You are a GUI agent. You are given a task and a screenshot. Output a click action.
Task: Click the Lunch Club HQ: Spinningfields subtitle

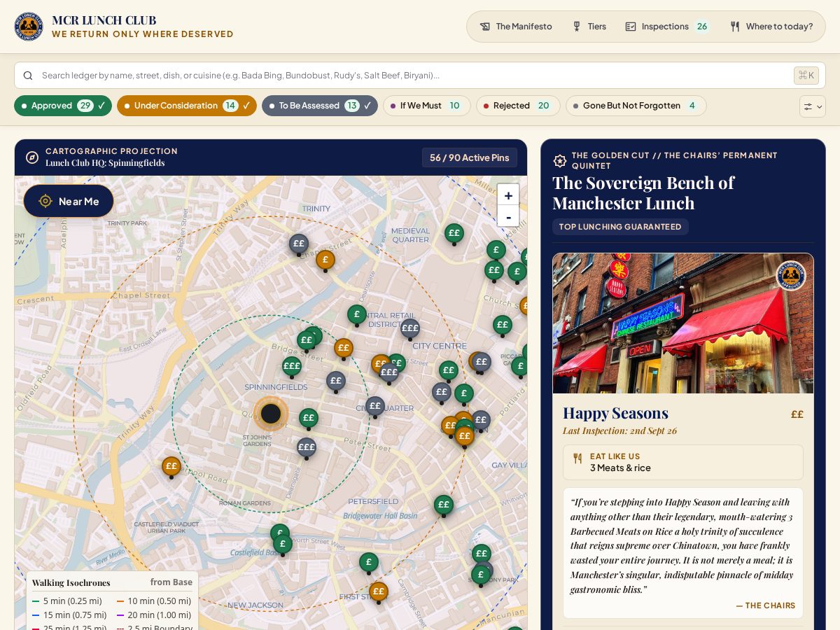[105, 163]
